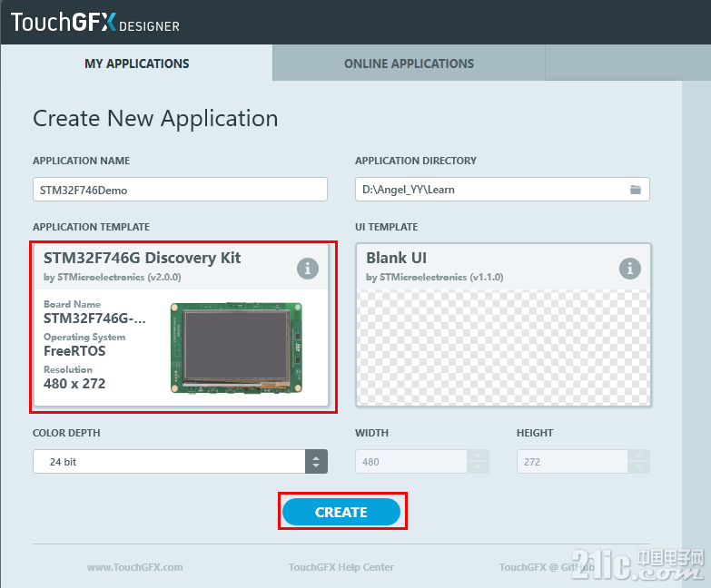This screenshot has width=711, height=588.
Task: Click the TouchGFX Designer logo
Action: 95,22
